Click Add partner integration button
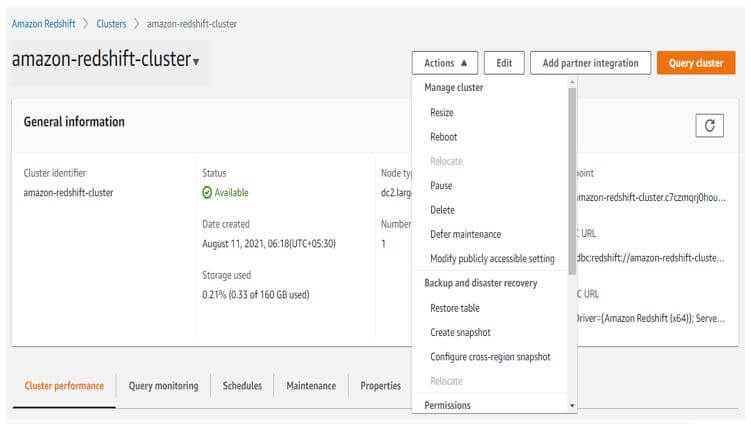 (590, 63)
